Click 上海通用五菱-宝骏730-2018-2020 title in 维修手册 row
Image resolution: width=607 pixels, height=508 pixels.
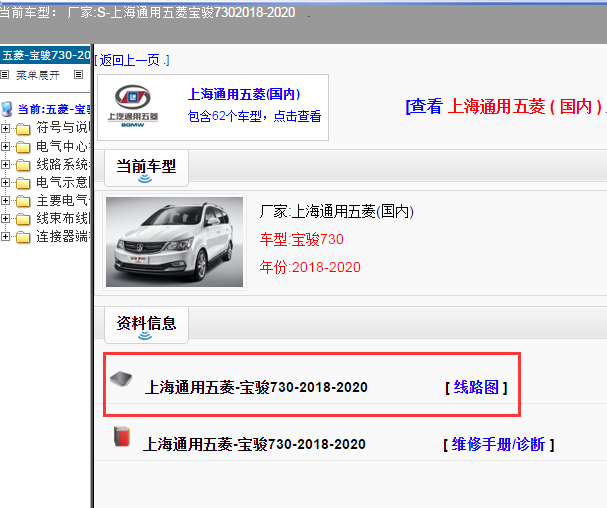tap(254, 444)
